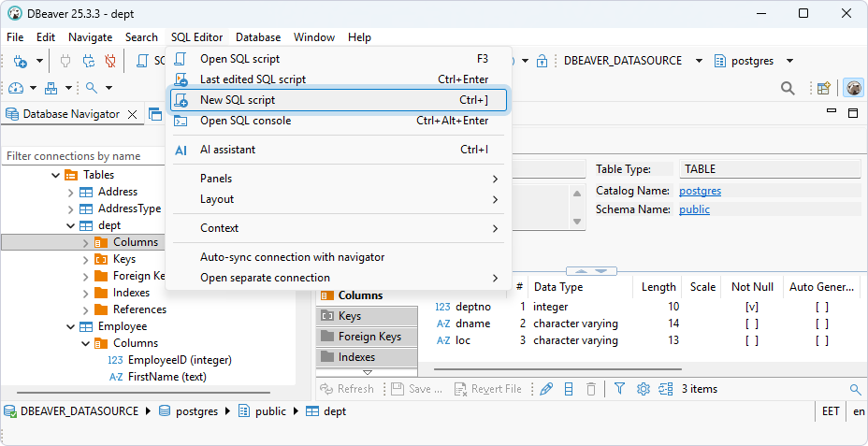Click the DBeaver beaver perspective icon
The height and width of the screenshot is (446, 868).
(x=854, y=88)
